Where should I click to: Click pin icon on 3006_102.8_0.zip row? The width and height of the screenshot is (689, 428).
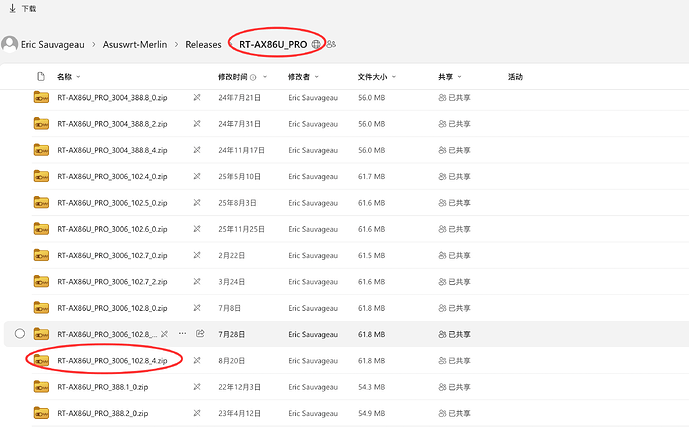197,308
